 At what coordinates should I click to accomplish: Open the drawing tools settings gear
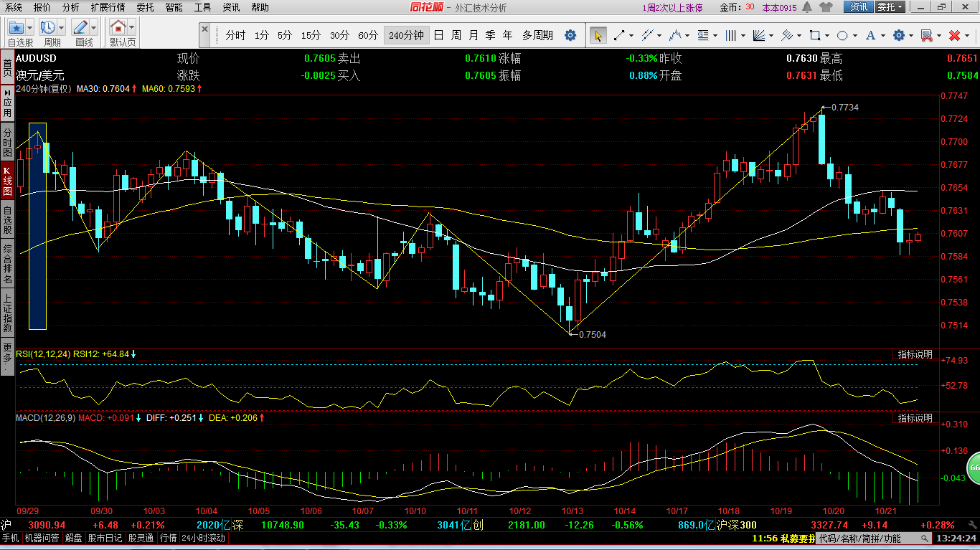pos(898,35)
